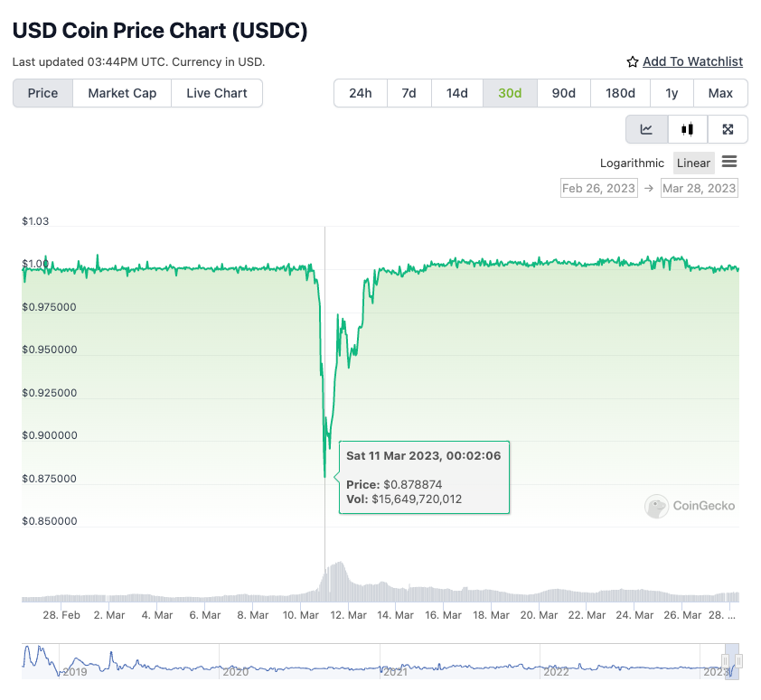Set the time range to 180d

[620, 93]
